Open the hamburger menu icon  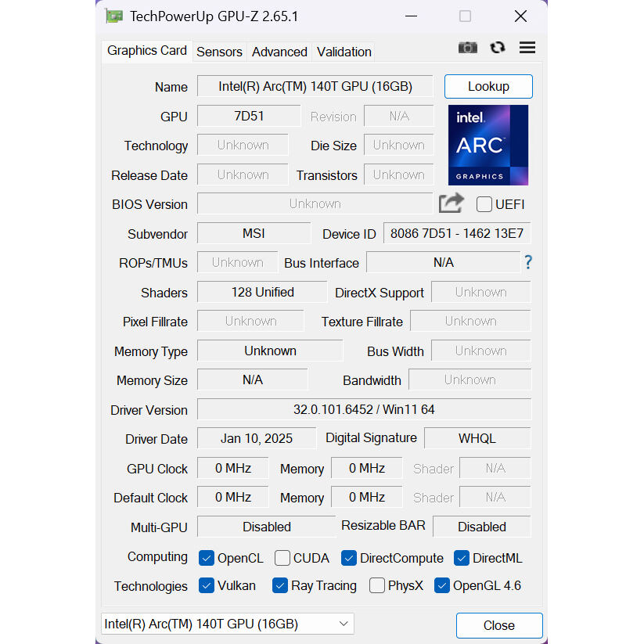(527, 48)
